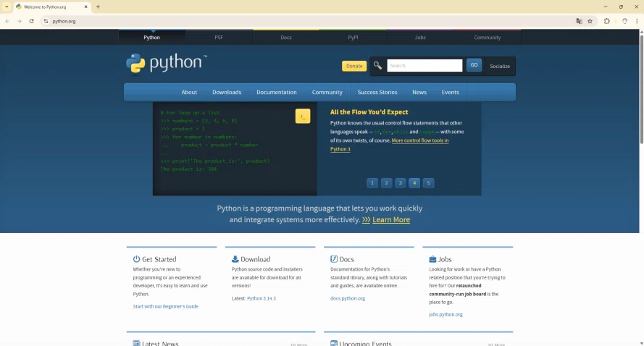Switch to the PyPI top tab
Viewport: 644px width, 346px height.
pos(353,38)
